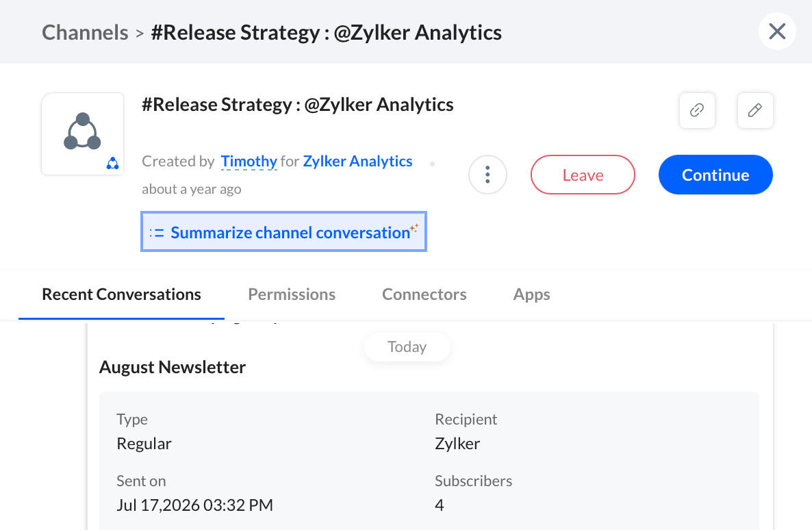Open the Apps tab
Image resolution: width=812 pixels, height=530 pixels.
[x=531, y=294]
